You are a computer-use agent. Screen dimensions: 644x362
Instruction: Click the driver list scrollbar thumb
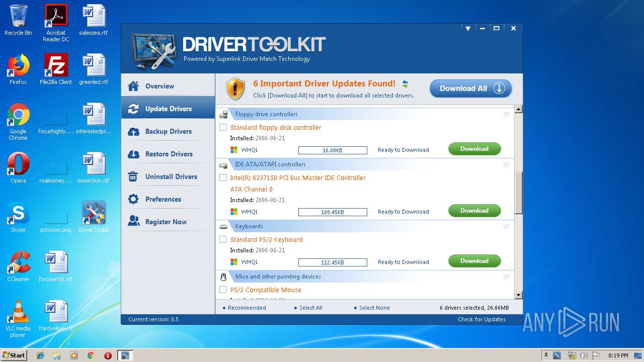pyautogui.click(x=519, y=192)
